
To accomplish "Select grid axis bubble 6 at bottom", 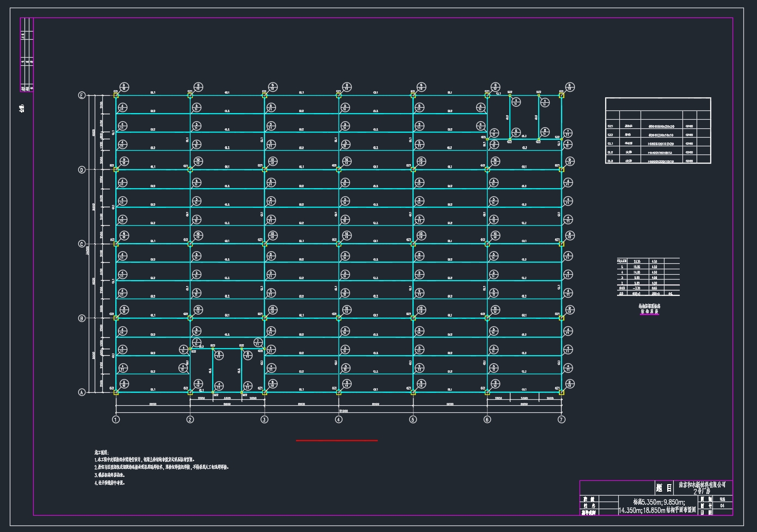I will pyautogui.click(x=487, y=419).
